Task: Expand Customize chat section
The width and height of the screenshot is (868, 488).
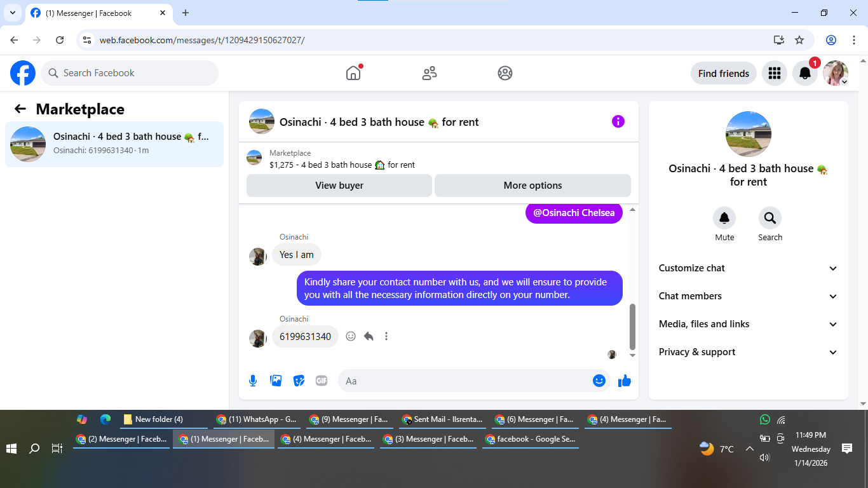Action: point(749,268)
